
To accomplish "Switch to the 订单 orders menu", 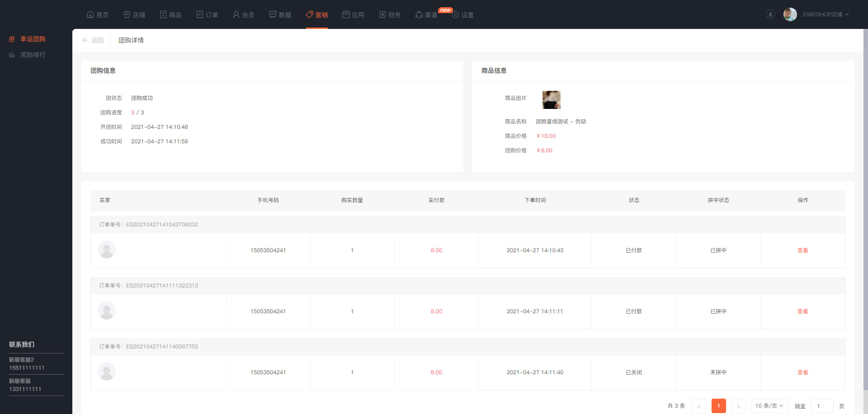I will (207, 14).
